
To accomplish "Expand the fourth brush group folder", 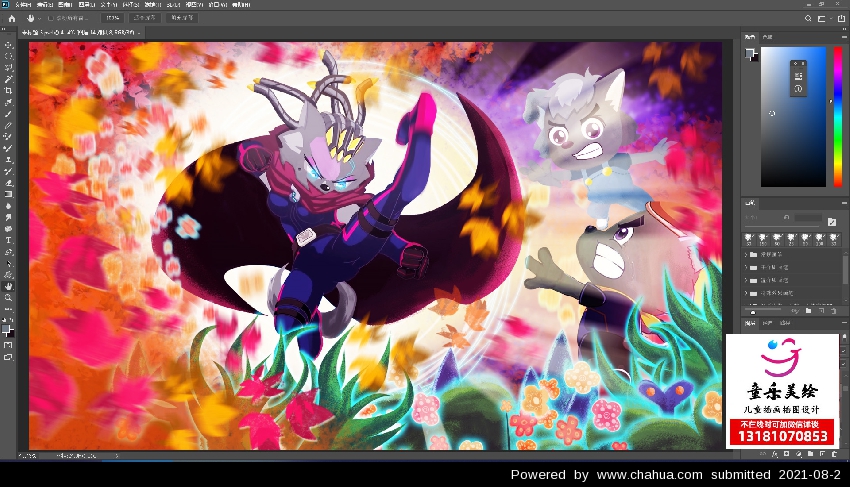I will pos(746,293).
